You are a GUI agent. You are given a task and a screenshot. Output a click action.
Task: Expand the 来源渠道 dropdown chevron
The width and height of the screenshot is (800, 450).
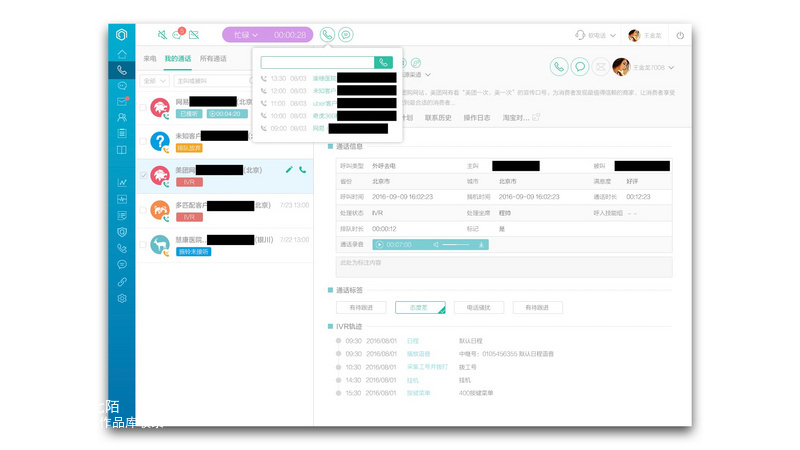click(x=428, y=74)
